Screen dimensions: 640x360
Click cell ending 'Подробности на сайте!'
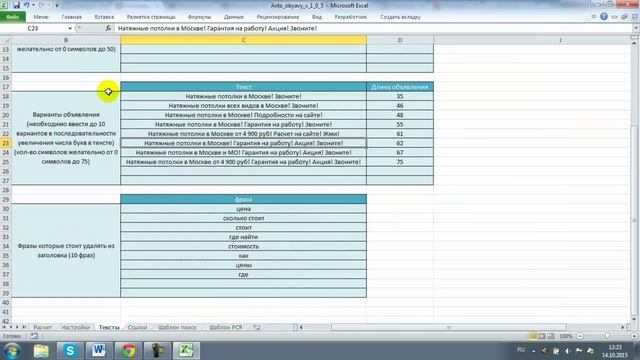tap(243, 115)
